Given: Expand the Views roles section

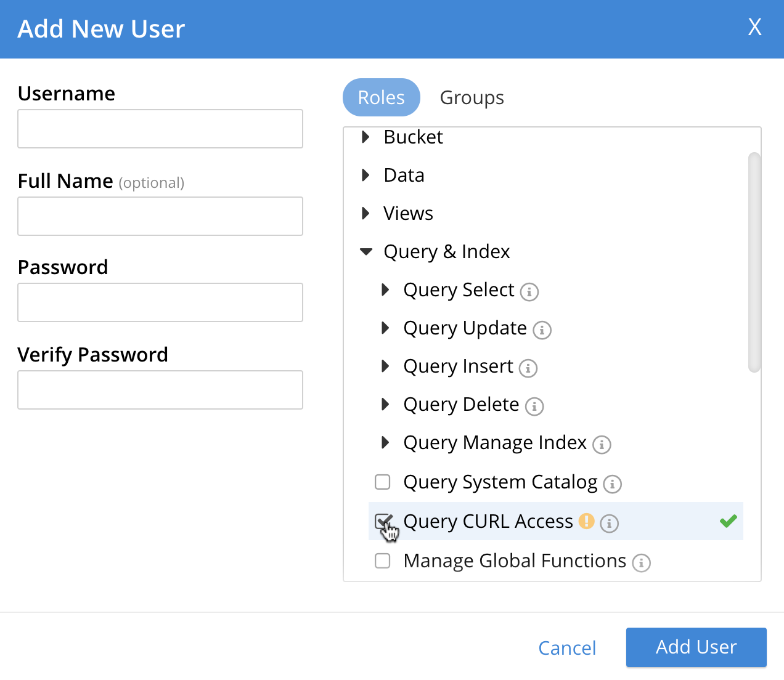Looking at the screenshot, I should click(x=365, y=213).
